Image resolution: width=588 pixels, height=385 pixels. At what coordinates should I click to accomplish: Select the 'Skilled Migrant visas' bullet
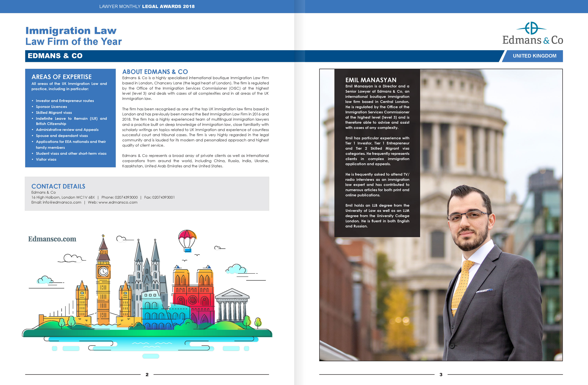point(54,113)
